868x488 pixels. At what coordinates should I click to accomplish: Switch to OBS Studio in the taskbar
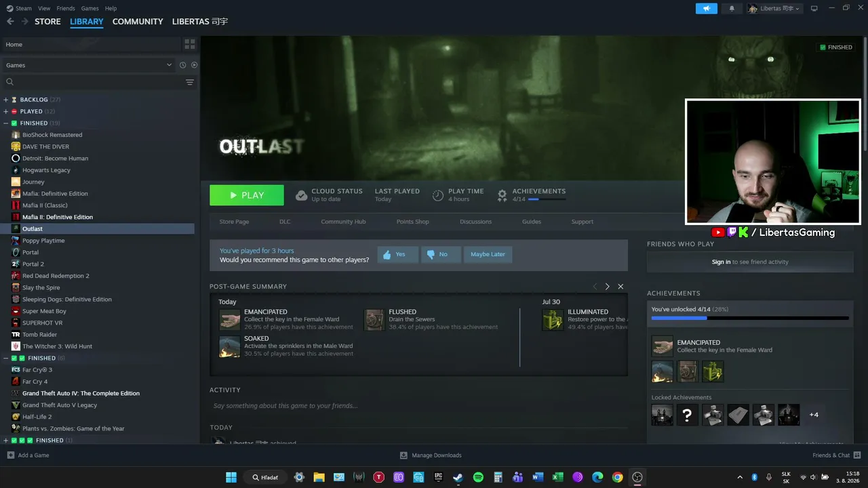pyautogui.click(x=637, y=477)
